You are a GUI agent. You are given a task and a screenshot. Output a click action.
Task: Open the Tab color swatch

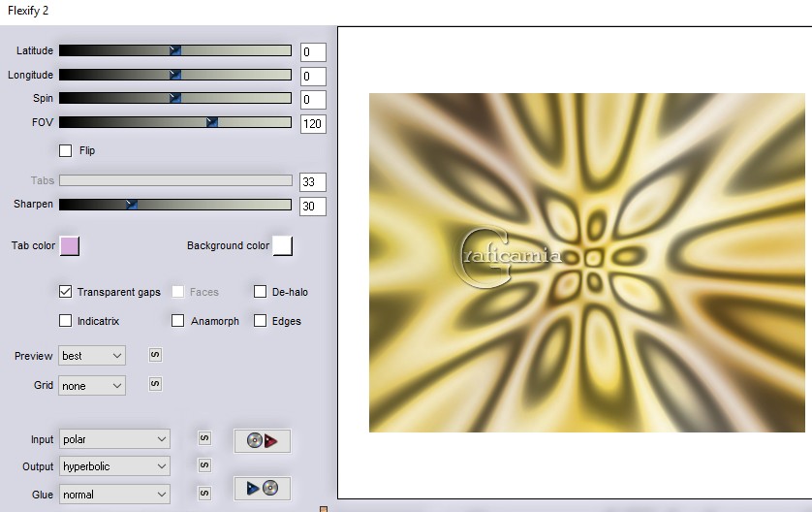pyautogui.click(x=70, y=246)
